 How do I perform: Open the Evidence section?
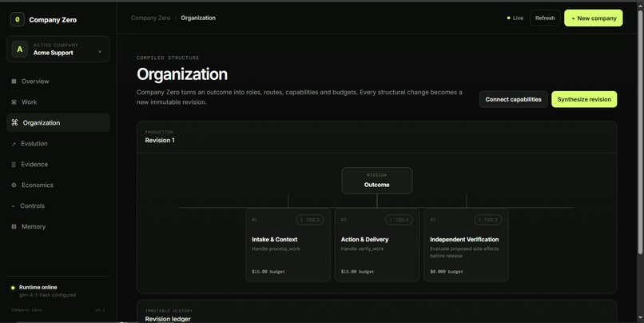[58, 165]
